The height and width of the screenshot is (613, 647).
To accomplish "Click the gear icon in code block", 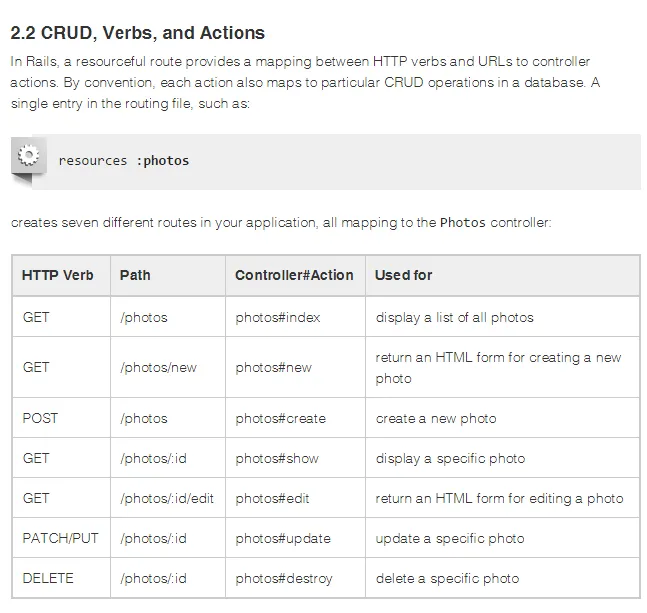I will click(29, 156).
